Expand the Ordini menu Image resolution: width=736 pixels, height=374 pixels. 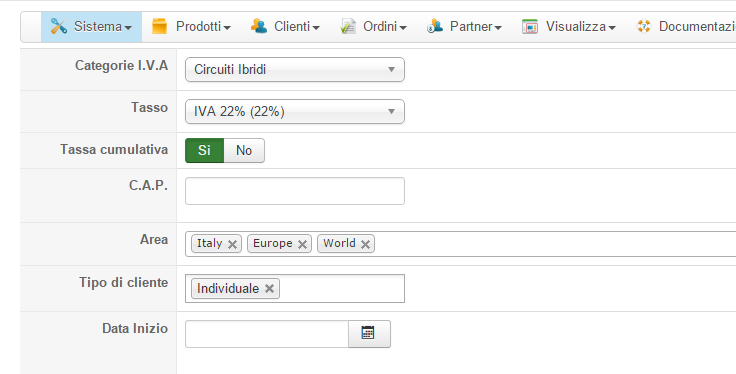click(373, 27)
